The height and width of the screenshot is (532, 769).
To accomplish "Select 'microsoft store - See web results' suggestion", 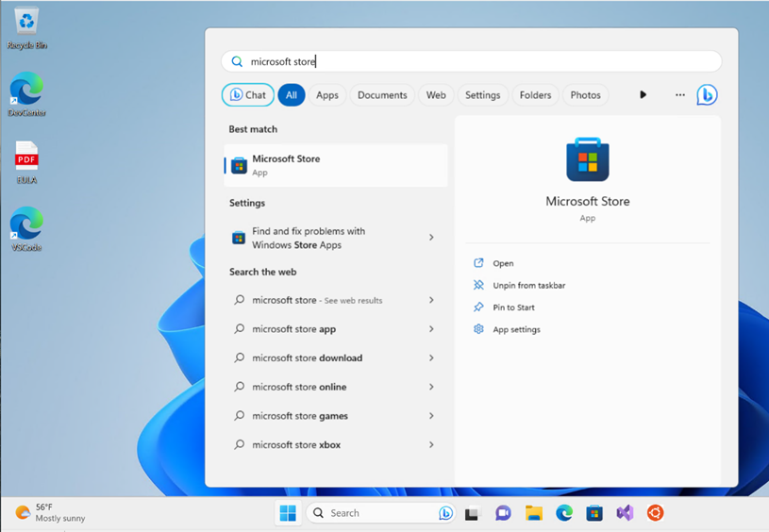I will click(336, 300).
